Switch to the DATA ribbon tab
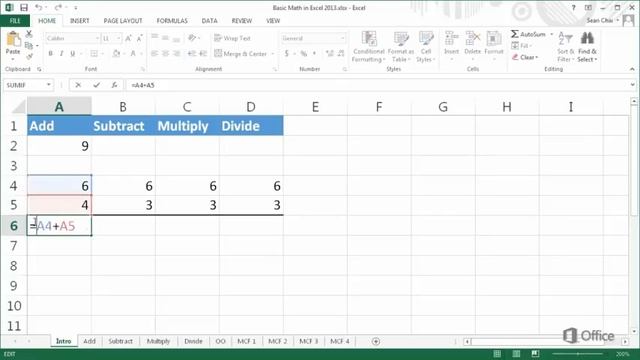This screenshot has width=640, height=360. coord(209,20)
